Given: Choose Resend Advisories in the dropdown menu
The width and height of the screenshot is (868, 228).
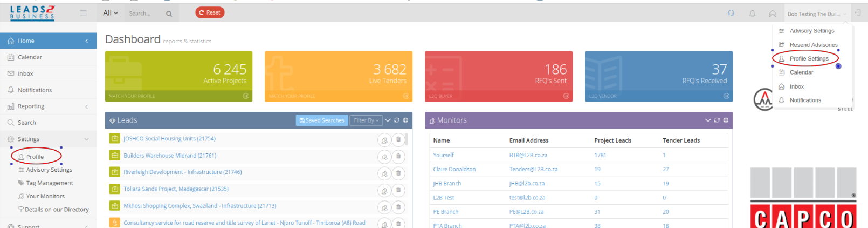Looking at the screenshot, I should [x=813, y=45].
